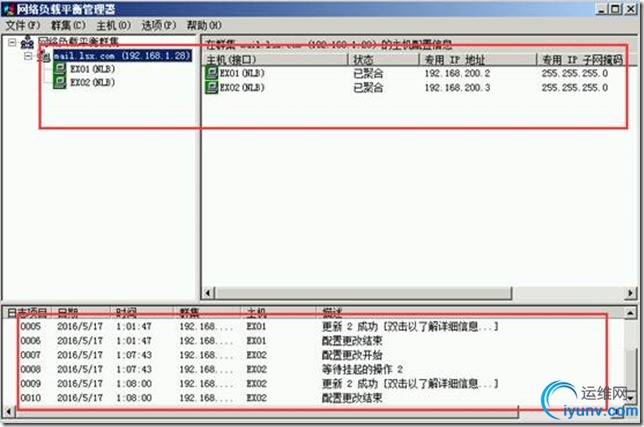Image resolution: width=644 pixels, height=427 pixels.
Task: Select log entry 0007
Action: [312, 355]
